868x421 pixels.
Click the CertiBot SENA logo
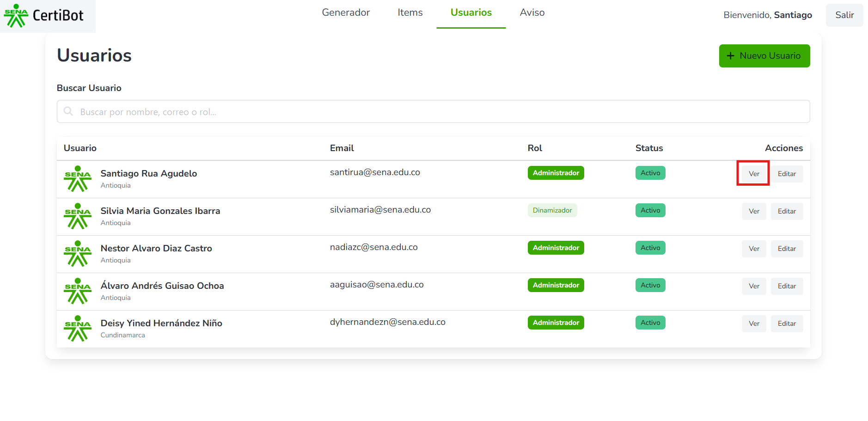(44, 16)
